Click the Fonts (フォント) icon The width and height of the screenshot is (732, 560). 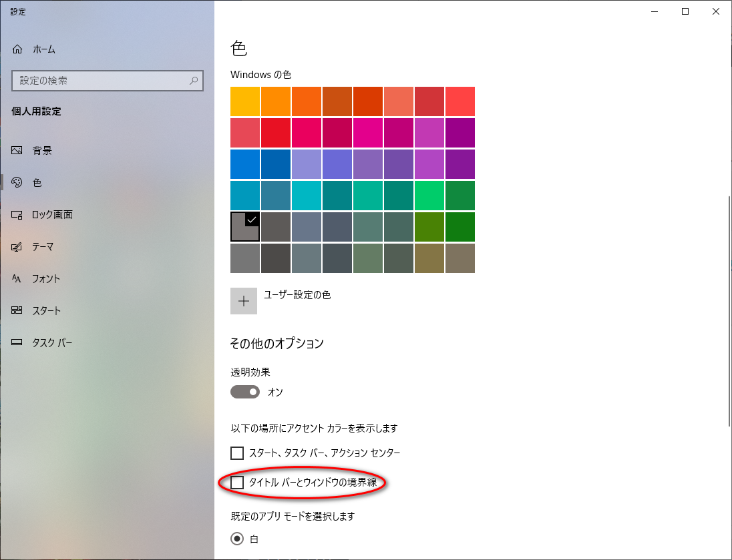click(x=17, y=279)
